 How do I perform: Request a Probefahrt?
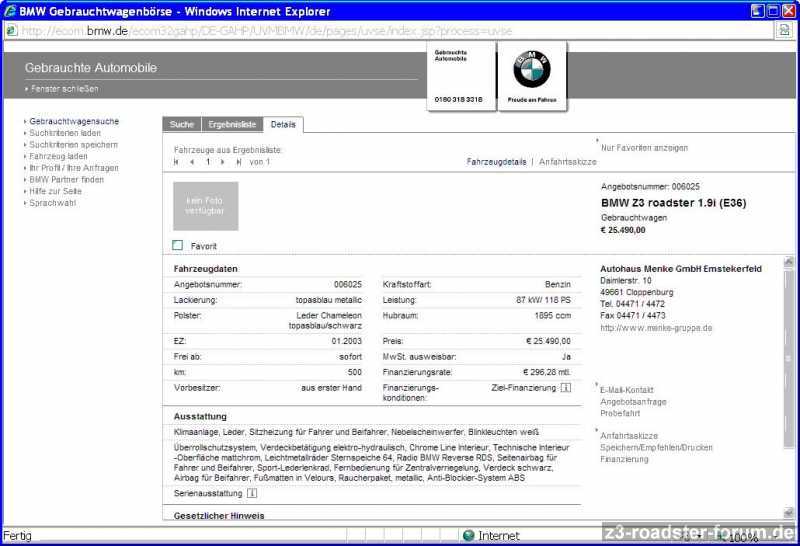click(x=620, y=413)
